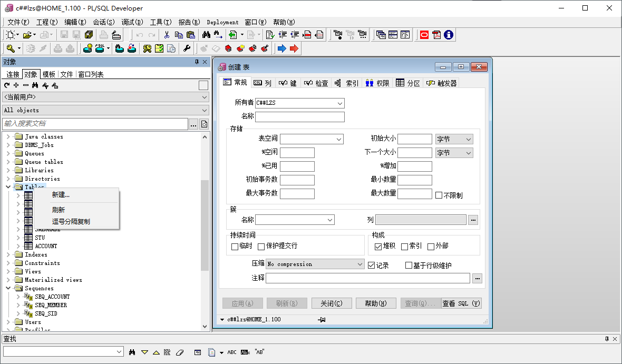Click the 名称 input field under 所有者
622x364 pixels.
(x=300, y=116)
